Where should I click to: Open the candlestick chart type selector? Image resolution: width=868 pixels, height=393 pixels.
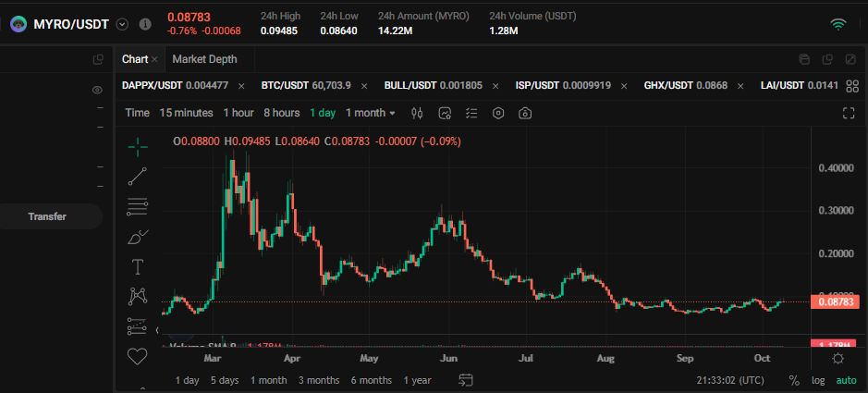[418, 114]
